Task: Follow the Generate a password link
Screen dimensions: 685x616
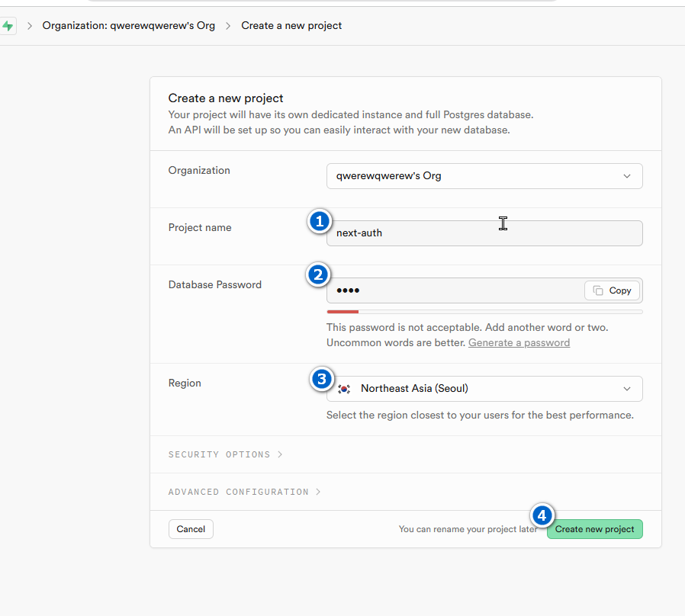Action: [519, 343]
